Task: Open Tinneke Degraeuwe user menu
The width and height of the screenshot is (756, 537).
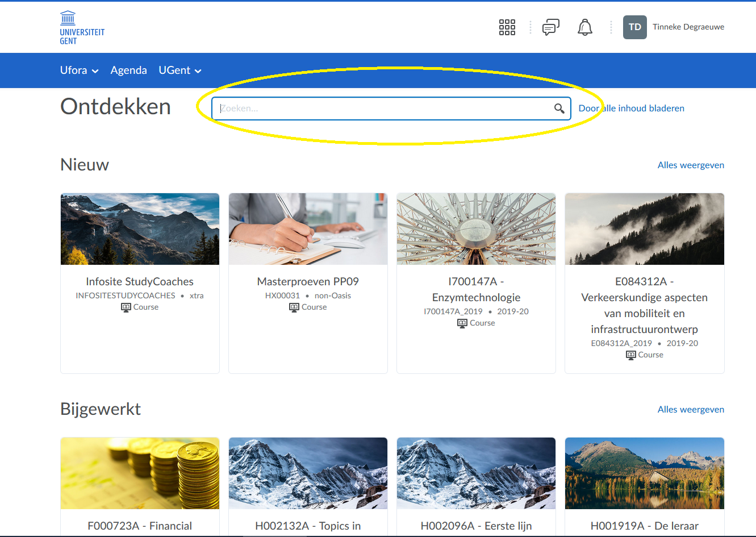Action: coord(688,27)
